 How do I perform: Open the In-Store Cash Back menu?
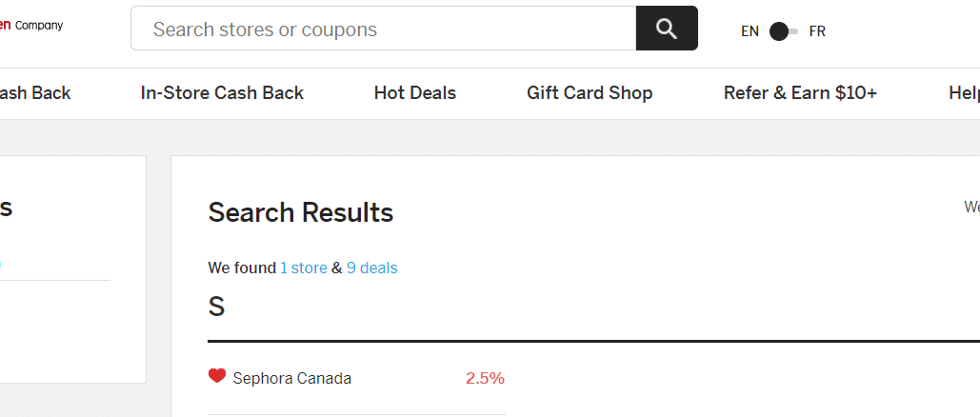click(222, 93)
